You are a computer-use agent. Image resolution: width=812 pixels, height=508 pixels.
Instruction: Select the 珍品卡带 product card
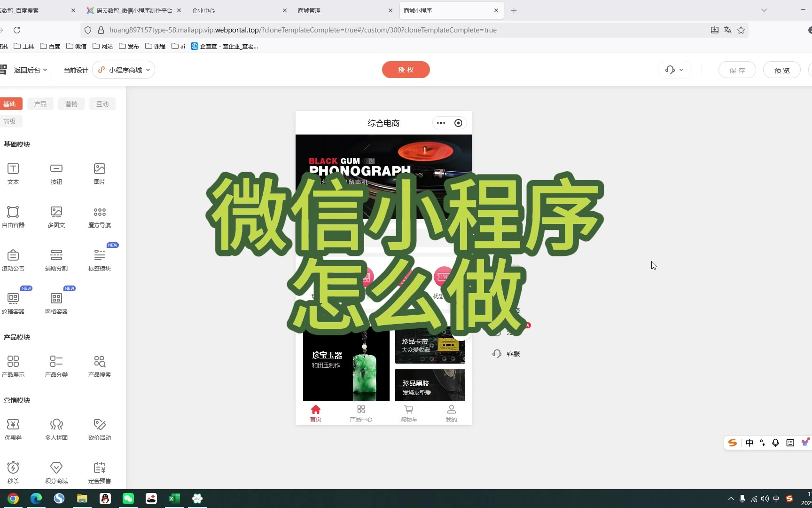coord(430,345)
